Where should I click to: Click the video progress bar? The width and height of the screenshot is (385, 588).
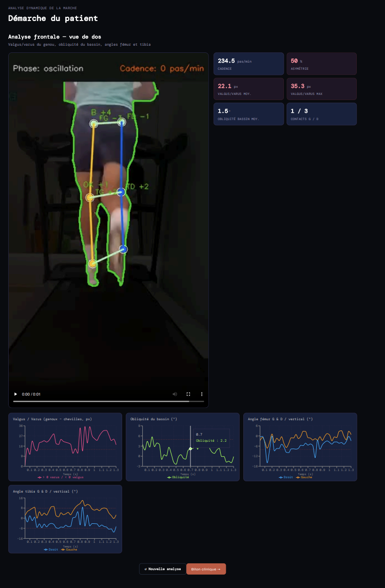[108, 401]
